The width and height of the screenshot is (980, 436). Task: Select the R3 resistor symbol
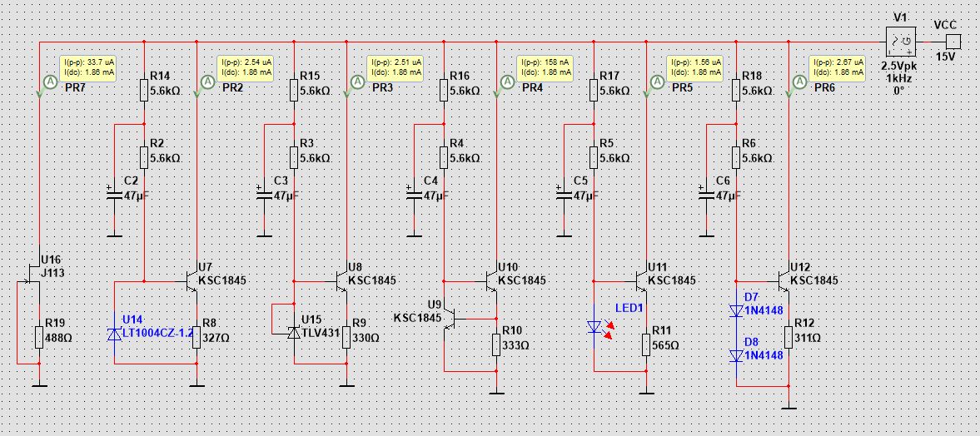click(x=294, y=157)
